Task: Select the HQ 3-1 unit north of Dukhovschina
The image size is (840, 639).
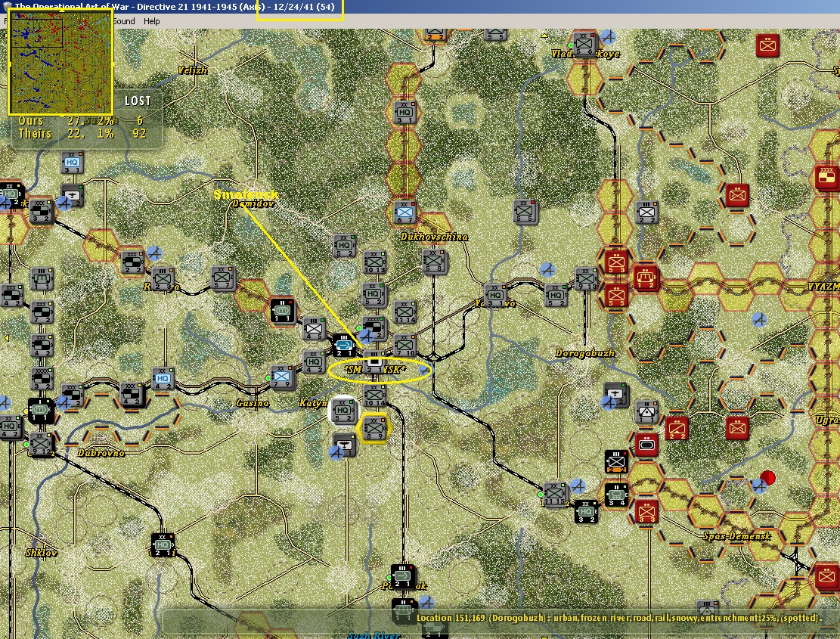Action: point(405,113)
